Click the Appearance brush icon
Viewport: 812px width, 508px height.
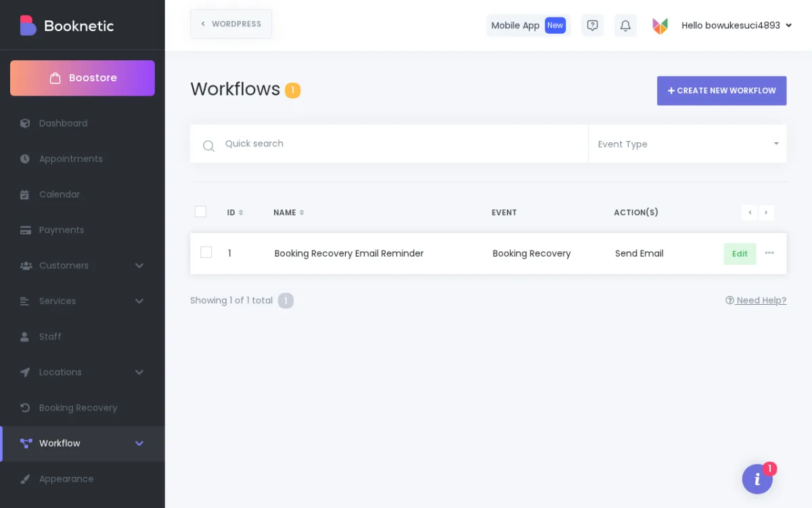click(25, 479)
